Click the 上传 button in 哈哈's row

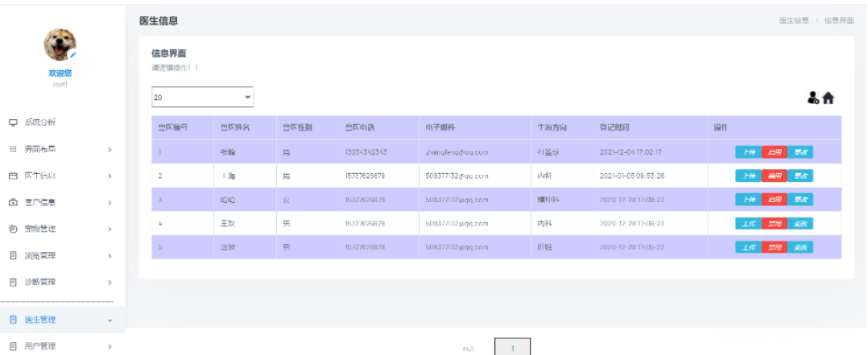(x=749, y=200)
